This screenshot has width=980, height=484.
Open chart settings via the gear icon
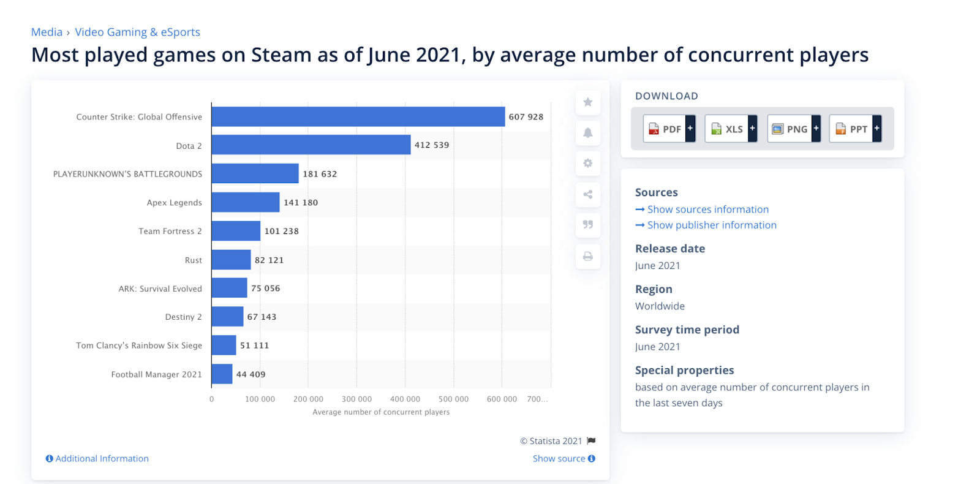coord(587,164)
